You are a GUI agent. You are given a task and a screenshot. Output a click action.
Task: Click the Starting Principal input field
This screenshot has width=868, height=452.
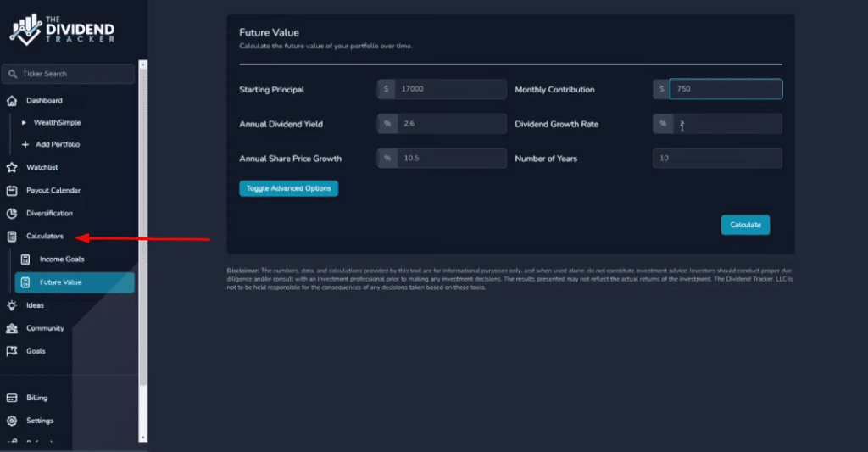pos(450,89)
